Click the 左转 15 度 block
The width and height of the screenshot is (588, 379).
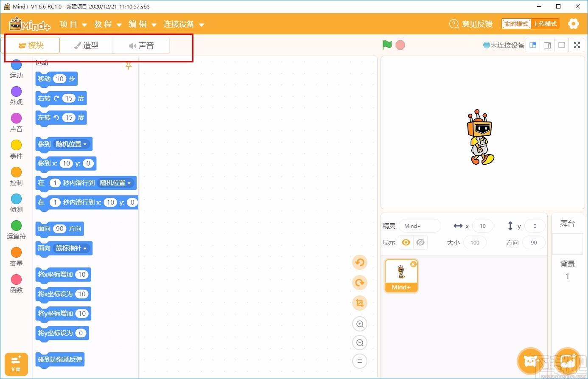(x=61, y=118)
